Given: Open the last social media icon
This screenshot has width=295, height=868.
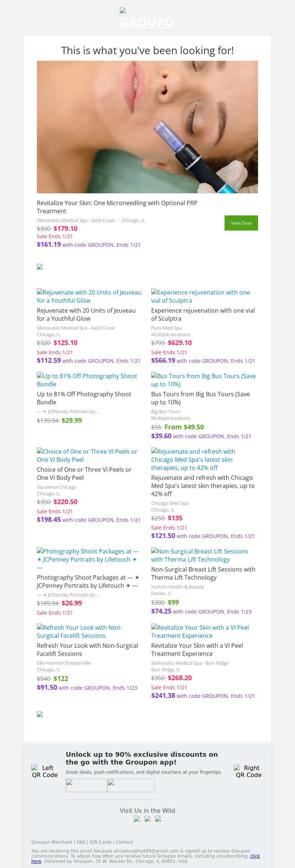Looking at the screenshot, I should [x=158, y=819].
